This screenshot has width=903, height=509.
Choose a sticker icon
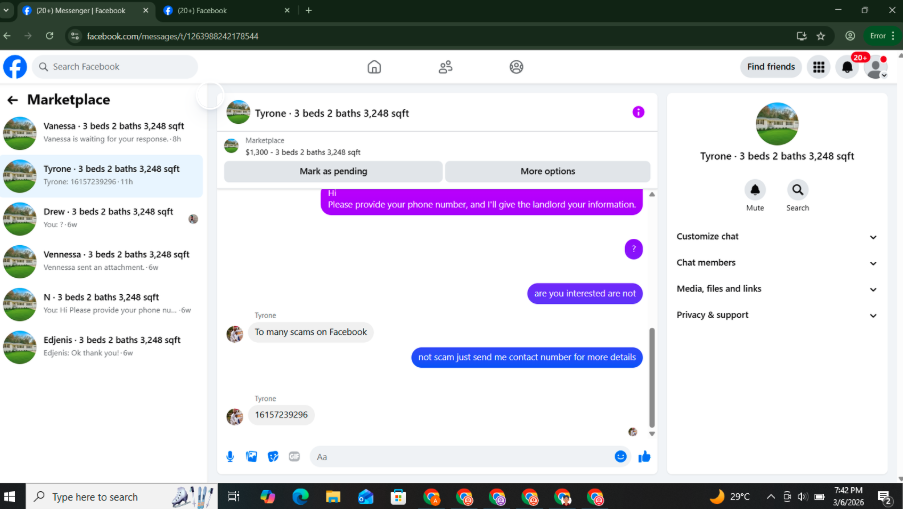tap(273, 457)
